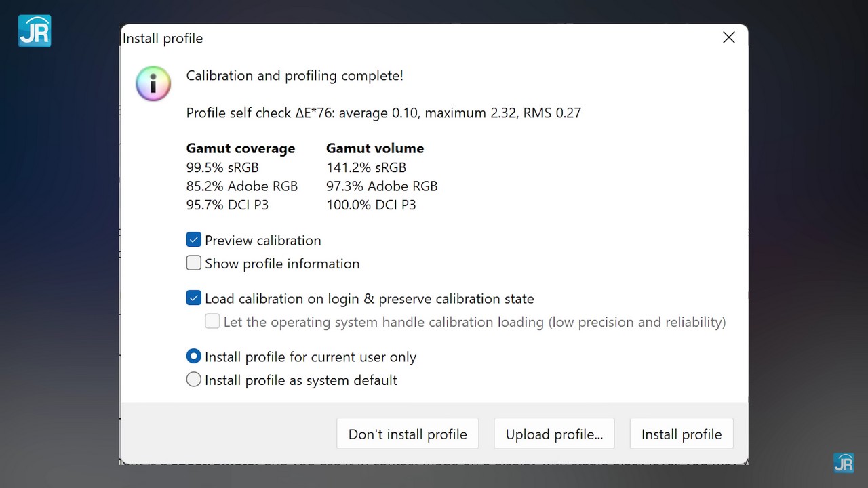The width and height of the screenshot is (868, 488).
Task: Close the Install profile dialog
Action: point(729,38)
